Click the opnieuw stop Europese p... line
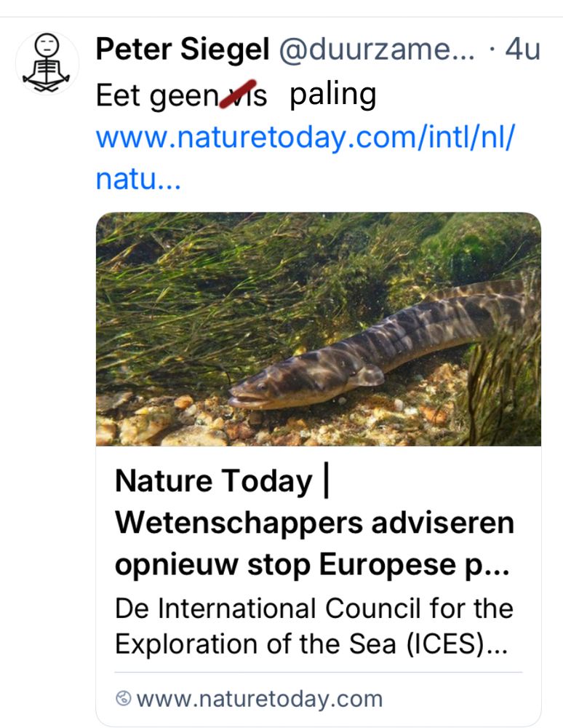This screenshot has width=563, height=728. [x=306, y=565]
